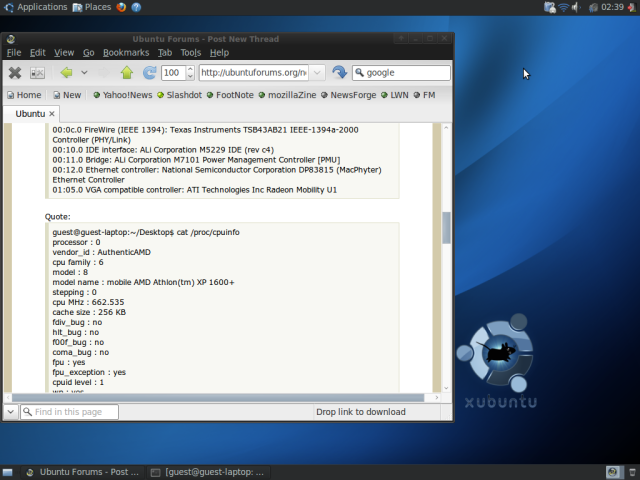Click the Home bookmark
The image size is (640, 480).
[x=24, y=95]
